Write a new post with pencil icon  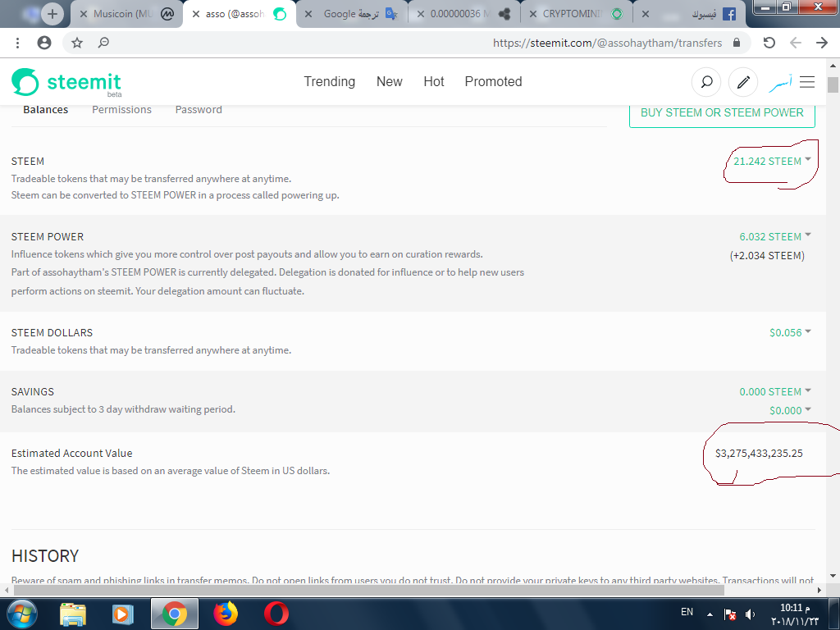[743, 82]
